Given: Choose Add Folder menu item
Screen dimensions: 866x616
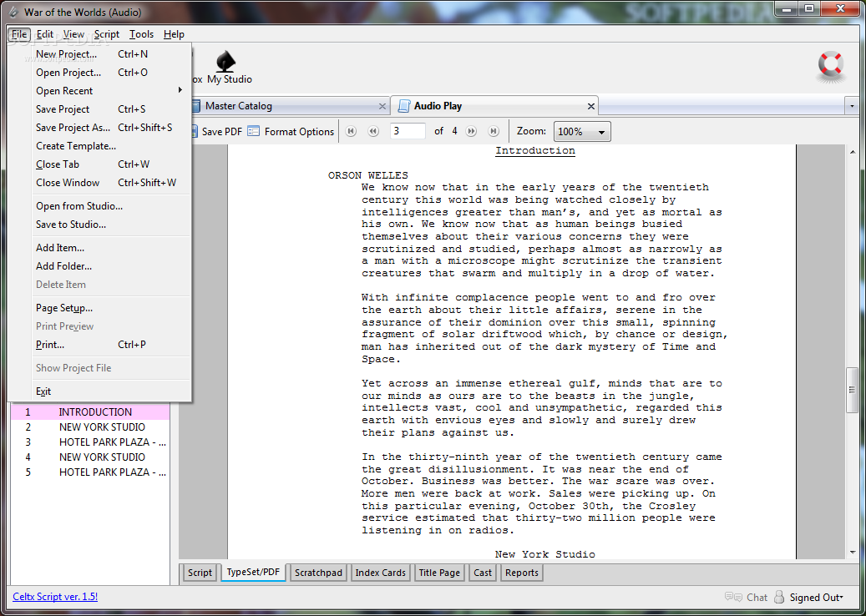Looking at the screenshot, I should [99, 266].
